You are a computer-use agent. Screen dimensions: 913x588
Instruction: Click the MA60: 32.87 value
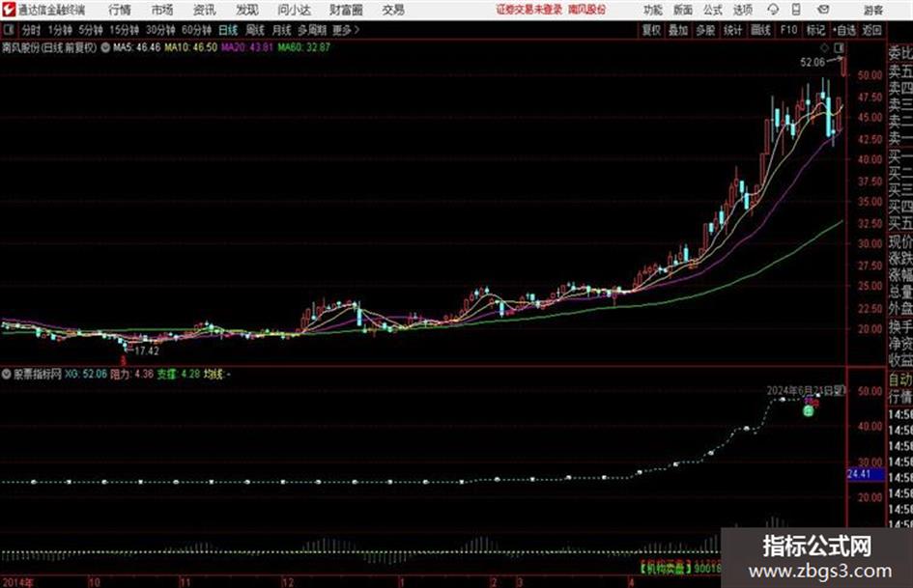pyautogui.click(x=304, y=47)
